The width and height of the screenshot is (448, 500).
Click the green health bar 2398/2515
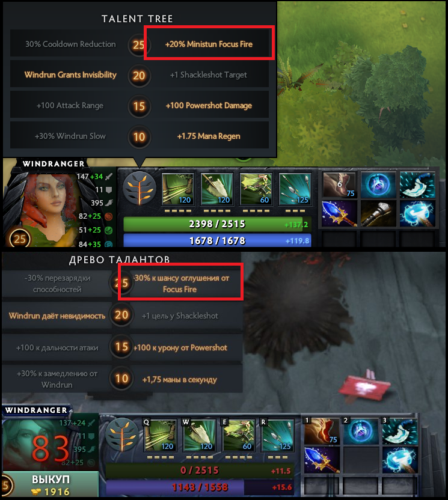217,224
